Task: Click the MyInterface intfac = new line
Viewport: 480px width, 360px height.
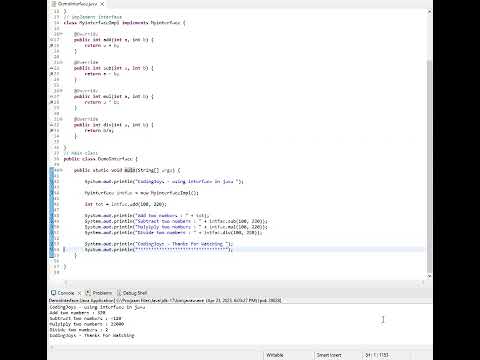Action: click(x=141, y=193)
